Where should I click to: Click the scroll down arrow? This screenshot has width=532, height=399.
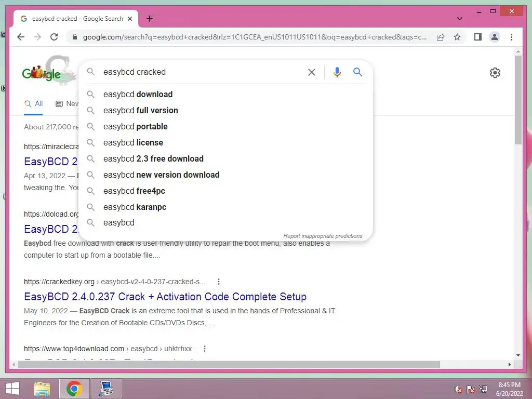518,355
